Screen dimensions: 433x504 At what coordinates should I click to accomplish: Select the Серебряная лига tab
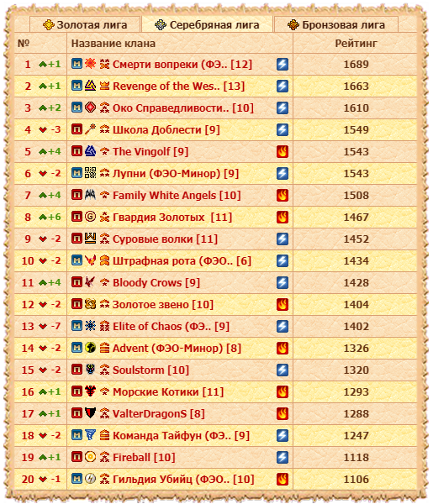click(207, 24)
